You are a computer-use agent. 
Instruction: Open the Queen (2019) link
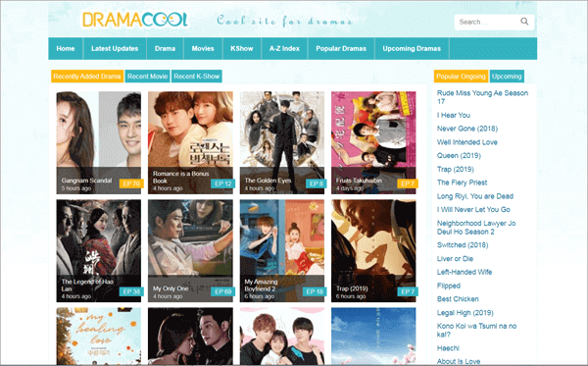tap(459, 156)
